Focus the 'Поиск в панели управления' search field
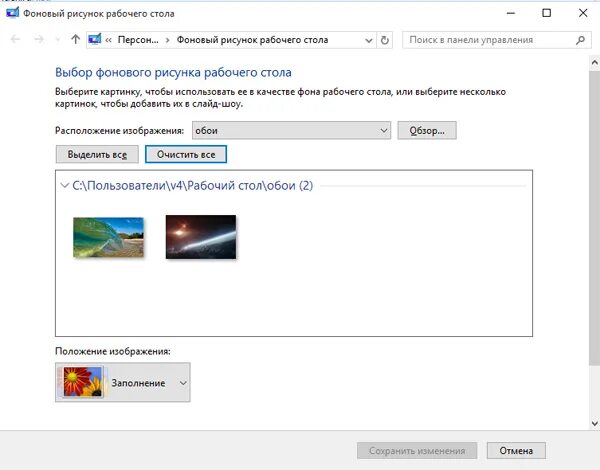The width and height of the screenshot is (600, 470). click(497, 40)
